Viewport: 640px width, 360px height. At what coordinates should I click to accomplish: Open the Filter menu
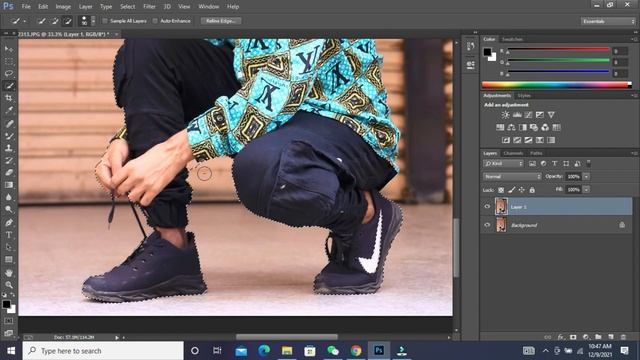(x=149, y=7)
